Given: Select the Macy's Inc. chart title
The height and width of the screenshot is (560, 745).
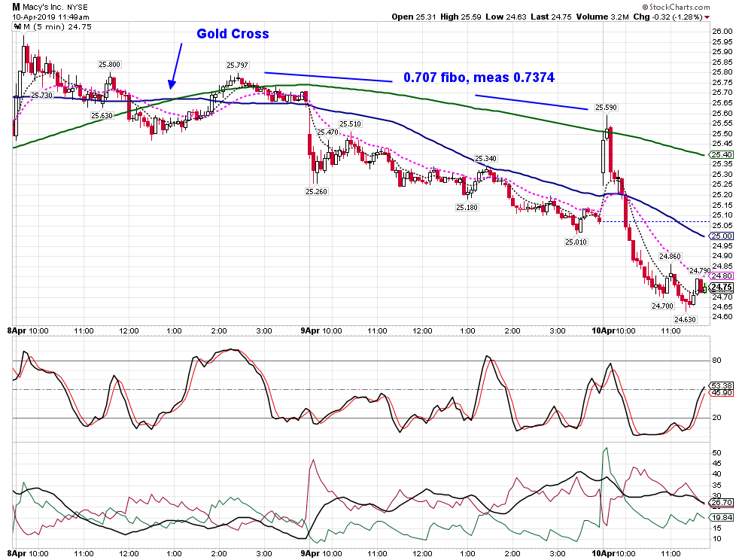Looking at the screenshot, I should [43, 7].
